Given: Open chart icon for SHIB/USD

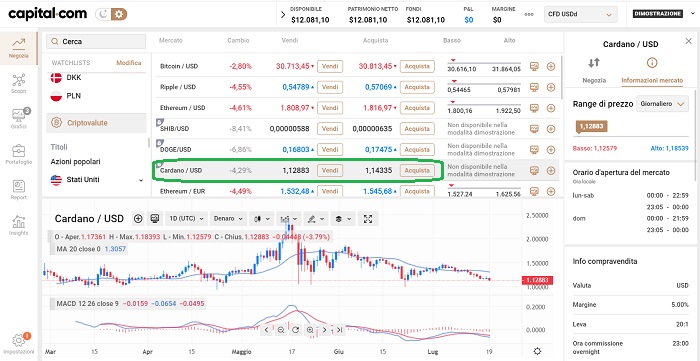Looking at the screenshot, I should [534, 129].
